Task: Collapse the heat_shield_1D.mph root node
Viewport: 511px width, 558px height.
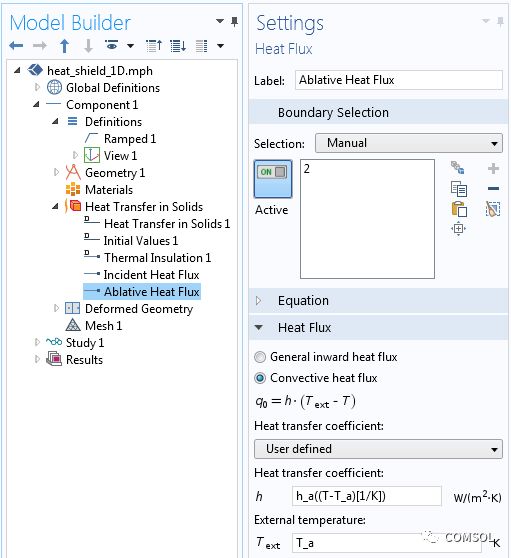Action: (17, 70)
